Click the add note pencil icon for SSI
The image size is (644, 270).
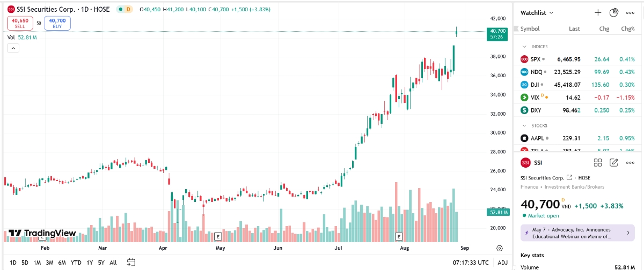coord(614,163)
